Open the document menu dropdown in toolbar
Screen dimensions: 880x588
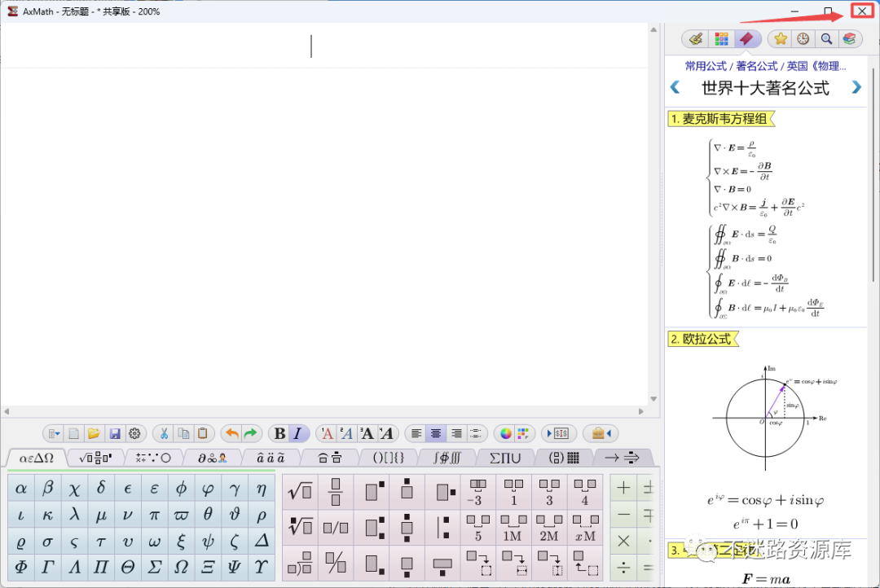[x=54, y=433]
